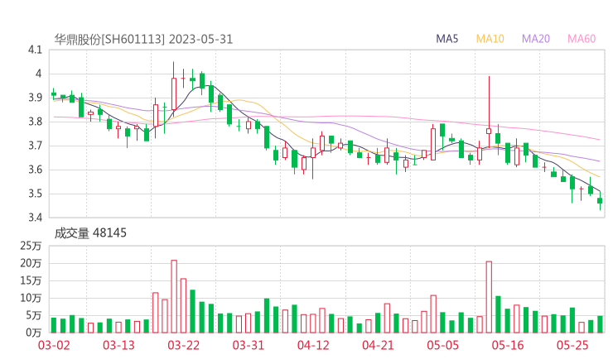Click the MA10 legend label
This screenshot has height=364, width=613.
click(490, 39)
